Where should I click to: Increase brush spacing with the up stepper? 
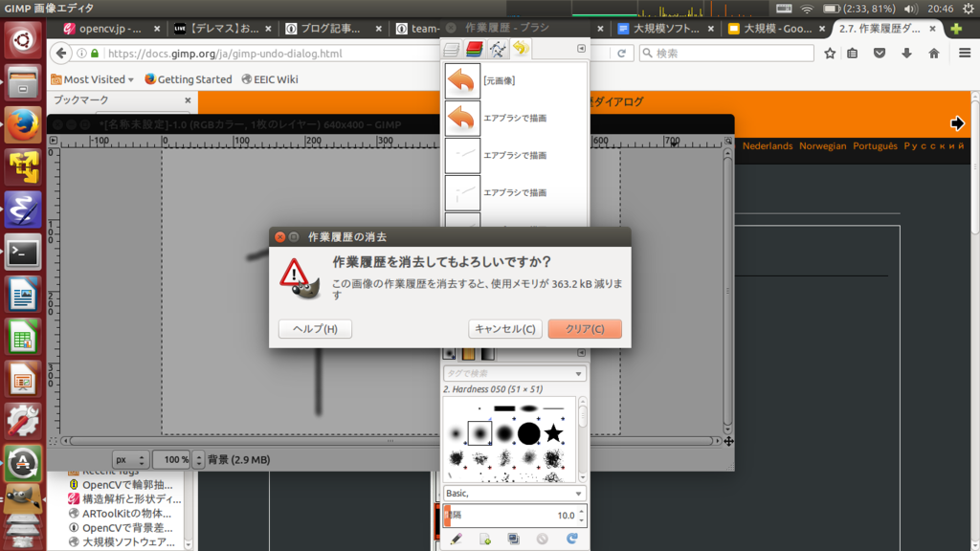(x=581, y=511)
